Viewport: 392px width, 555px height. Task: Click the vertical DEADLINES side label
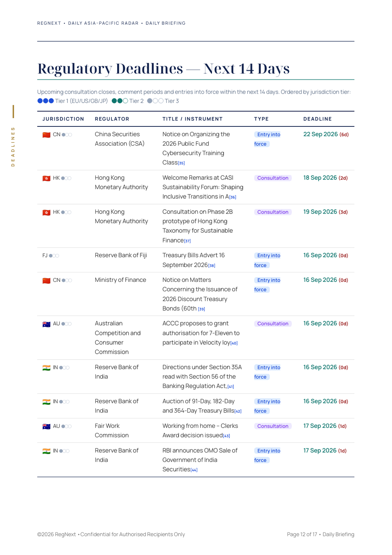(13, 147)
